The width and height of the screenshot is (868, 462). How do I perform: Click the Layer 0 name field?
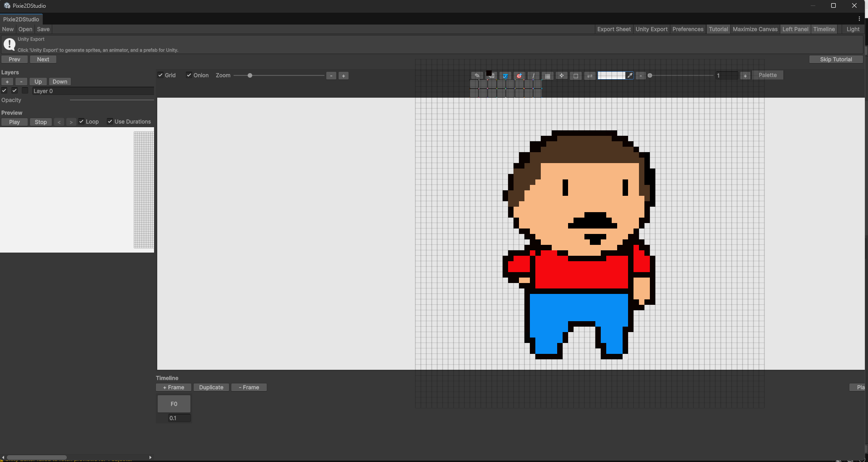pos(93,91)
